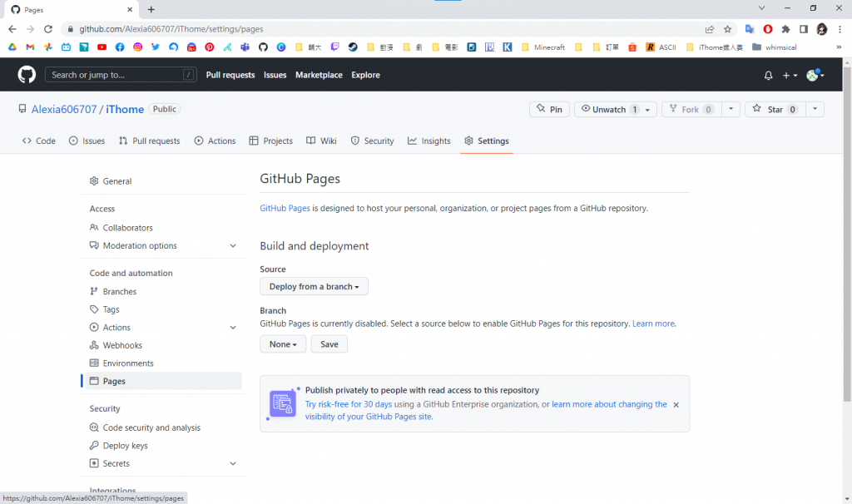This screenshot has width=852, height=504.
Task: Open the Twitter bookmark icon
Action: [x=156, y=47]
